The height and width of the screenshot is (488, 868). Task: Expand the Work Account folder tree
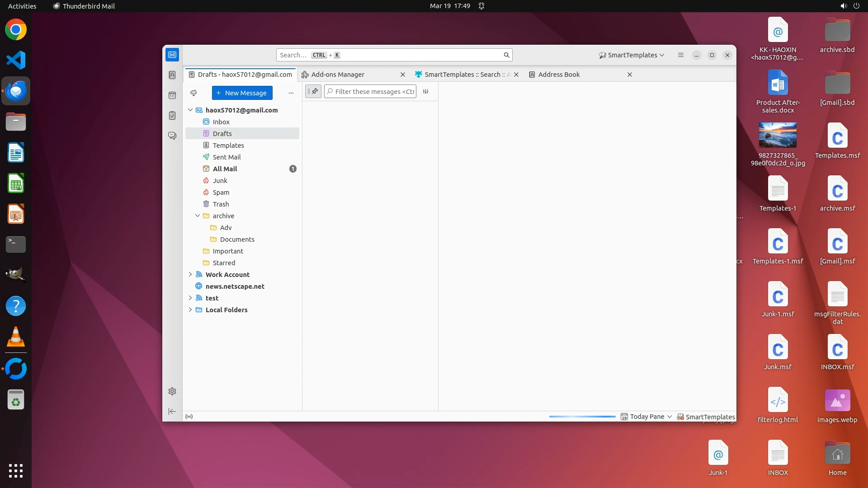[x=190, y=274]
